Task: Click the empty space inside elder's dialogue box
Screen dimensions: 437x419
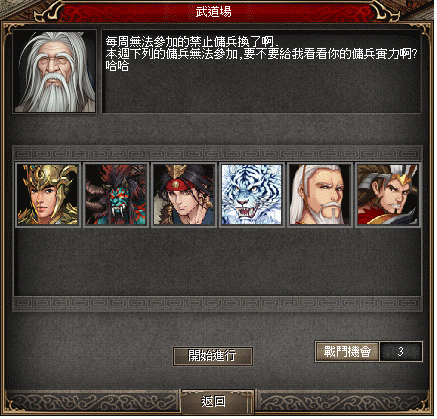Action: pyautogui.click(x=262, y=92)
